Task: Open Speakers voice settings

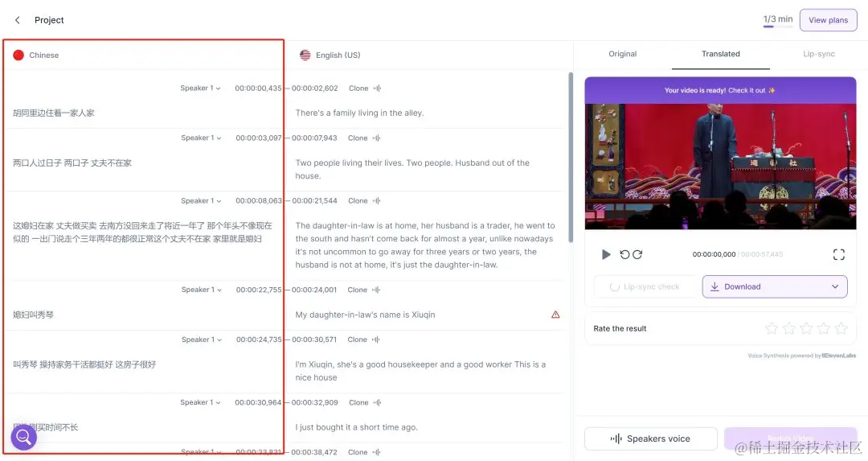Action: coord(650,438)
